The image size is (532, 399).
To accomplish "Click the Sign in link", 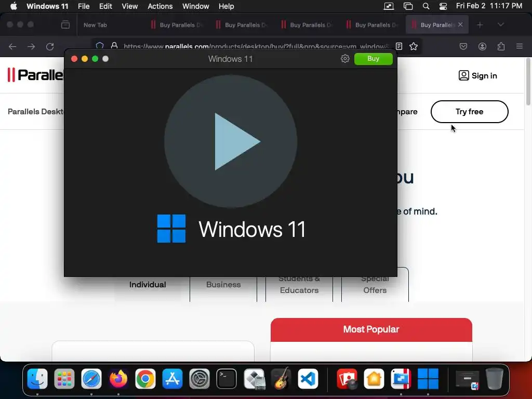I will (478, 76).
